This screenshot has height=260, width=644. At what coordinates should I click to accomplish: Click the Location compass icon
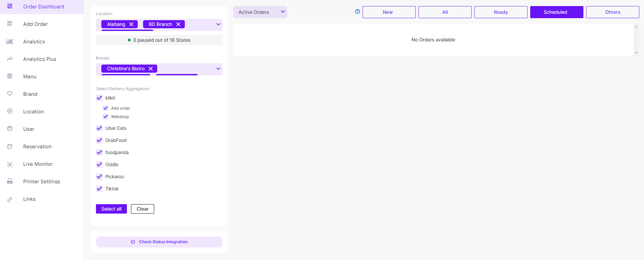coord(10,111)
